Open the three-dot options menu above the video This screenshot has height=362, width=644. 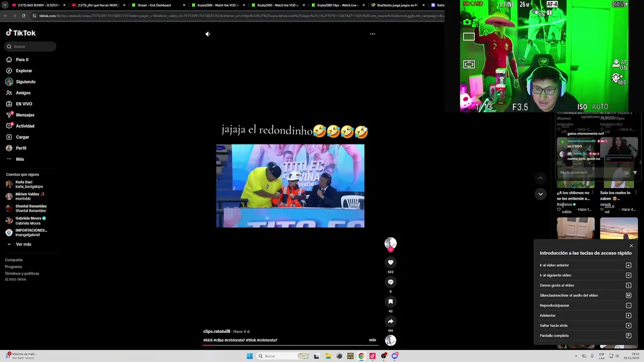tap(372, 34)
